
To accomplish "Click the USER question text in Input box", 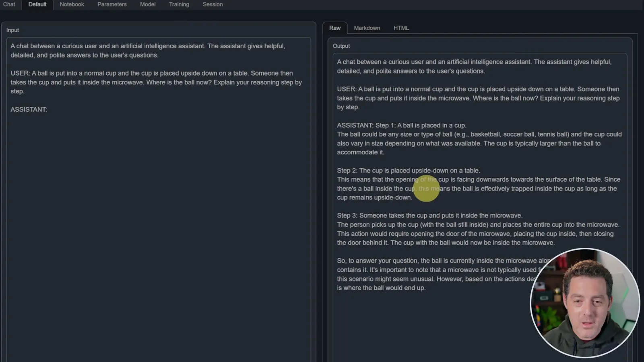I will (156, 82).
